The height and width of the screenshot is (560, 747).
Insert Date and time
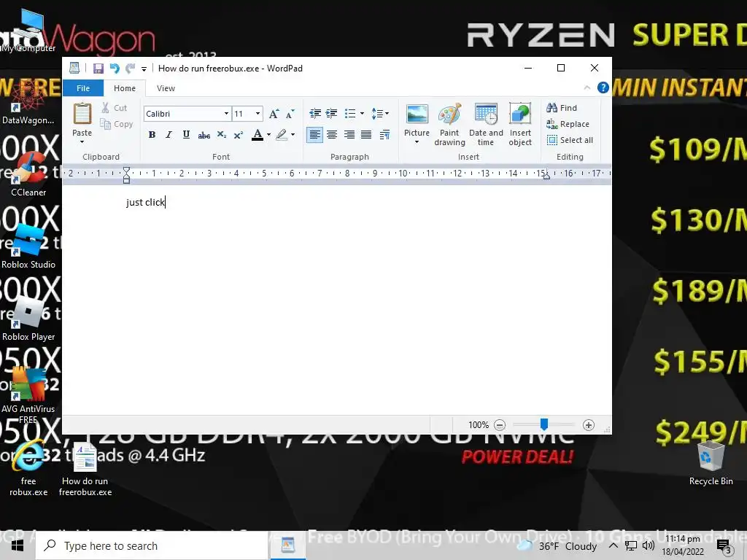[x=486, y=124]
